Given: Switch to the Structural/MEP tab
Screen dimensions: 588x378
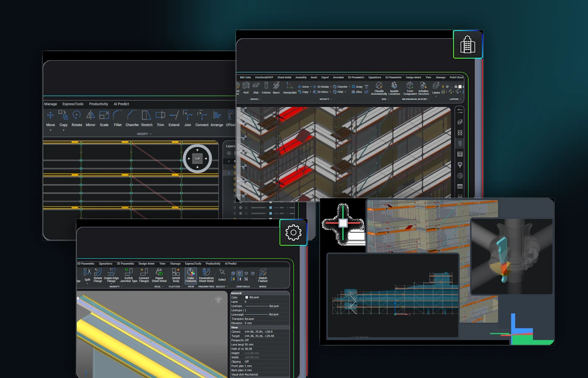Looking at the screenshot, I should [264, 77].
